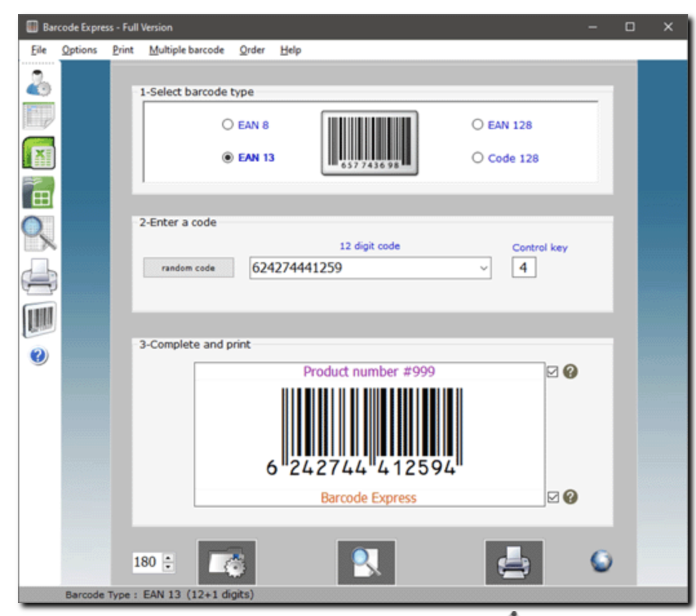Click inside the Control key field
Image resolution: width=696 pixels, height=616 pixels.
[524, 267]
